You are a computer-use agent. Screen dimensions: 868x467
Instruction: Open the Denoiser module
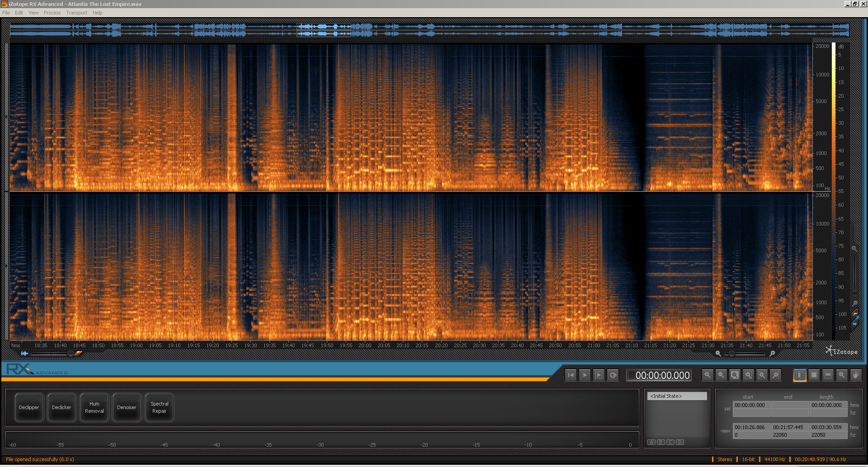(127, 407)
